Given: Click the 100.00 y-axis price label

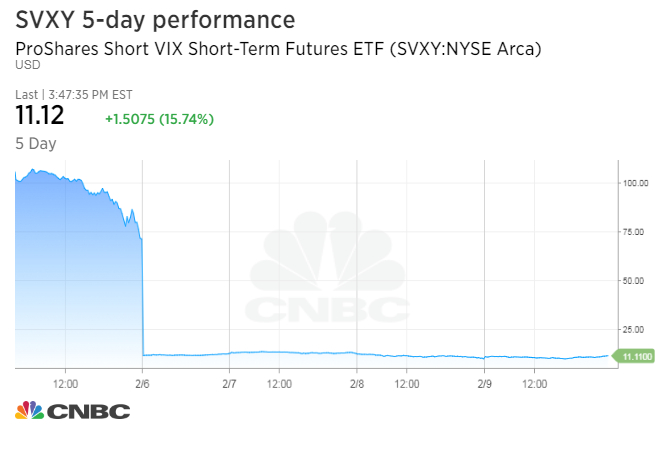Looking at the screenshot, I should (x=636, y=183).
